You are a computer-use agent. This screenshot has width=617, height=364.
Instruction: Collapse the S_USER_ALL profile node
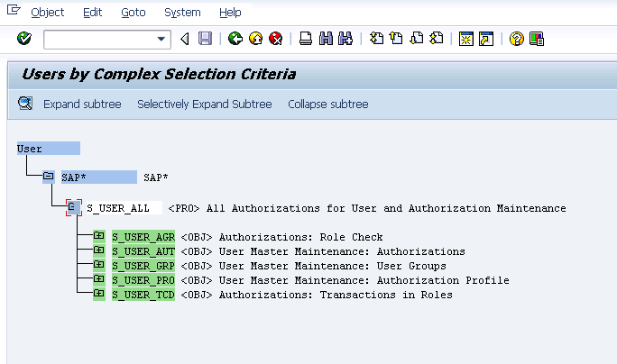coord(73,208)
